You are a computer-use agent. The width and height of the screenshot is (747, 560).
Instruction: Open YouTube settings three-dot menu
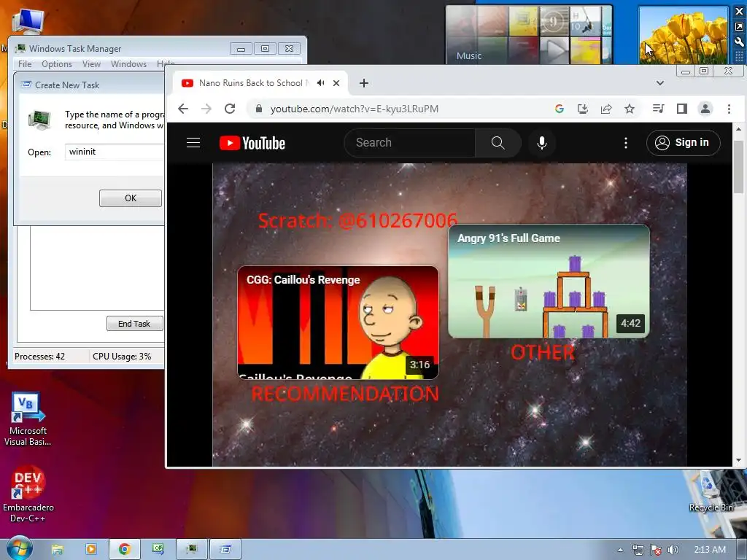pyautogui.click(x=625, y=143)
